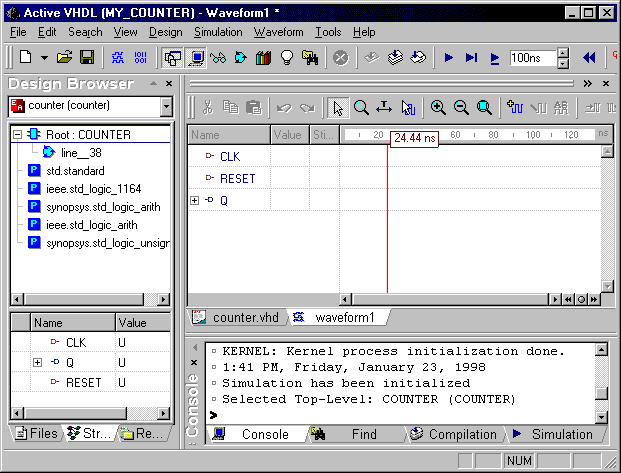Select the Zoom In magnifier icon
This screenshot has width=621, height=473.
(x=438, y=107)
